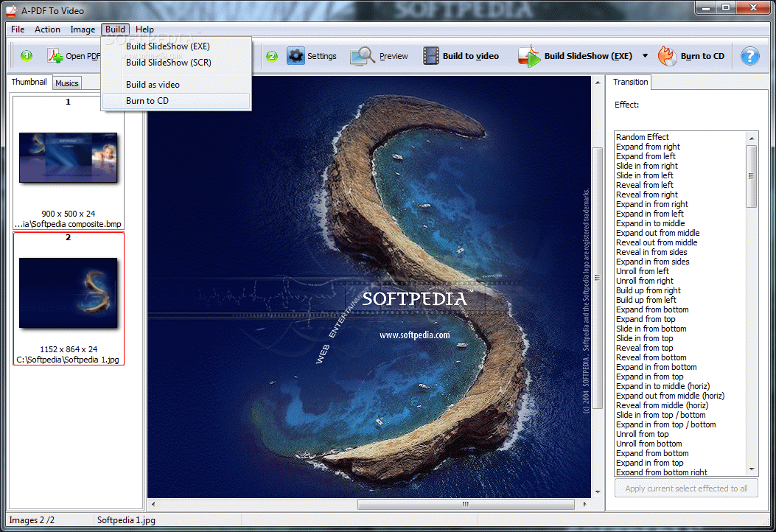Screen dimensions: 776x532
Task: Select Expand in from sides effect
Action: tap(652, 262)
